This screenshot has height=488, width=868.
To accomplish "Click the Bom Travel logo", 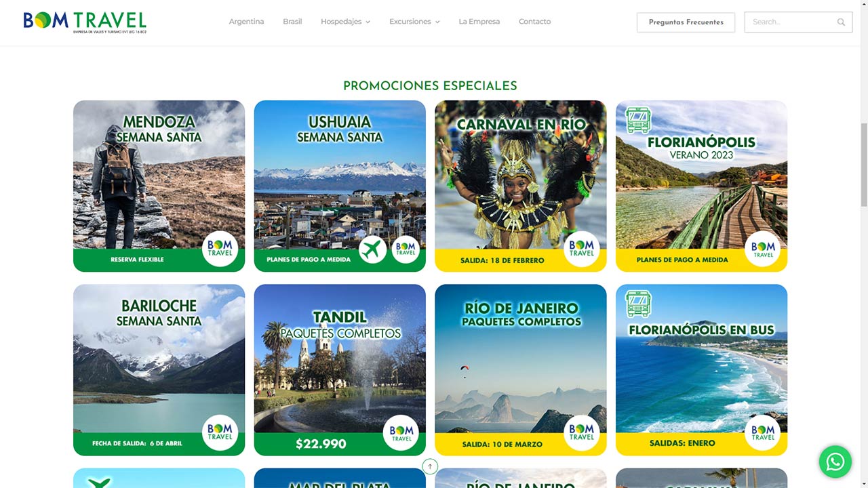I will coord(85,22).
